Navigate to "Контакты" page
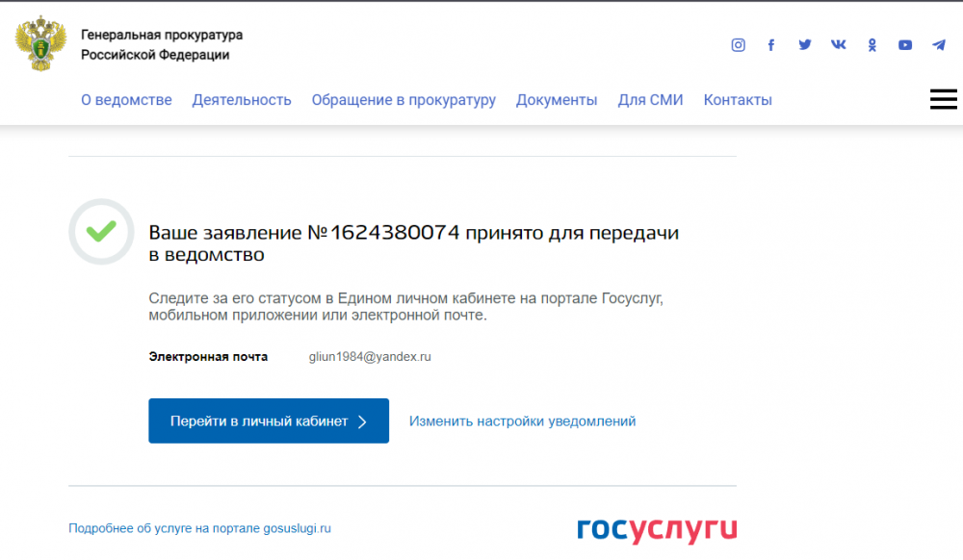 (x=738, y=100)
